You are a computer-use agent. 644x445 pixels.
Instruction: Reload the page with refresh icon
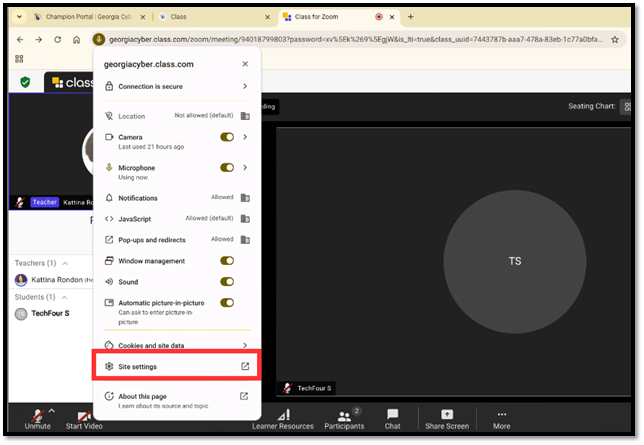pyautogui.click(x=58, y=39)
